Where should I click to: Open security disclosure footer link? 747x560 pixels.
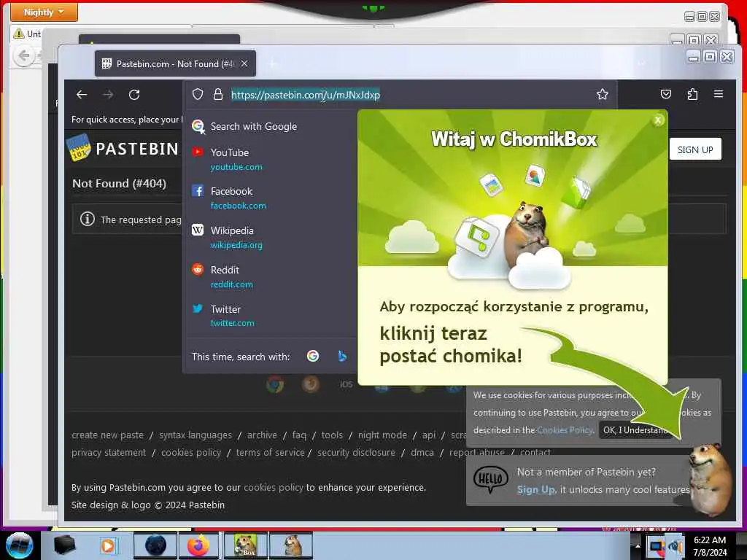(x=356, y=452)
